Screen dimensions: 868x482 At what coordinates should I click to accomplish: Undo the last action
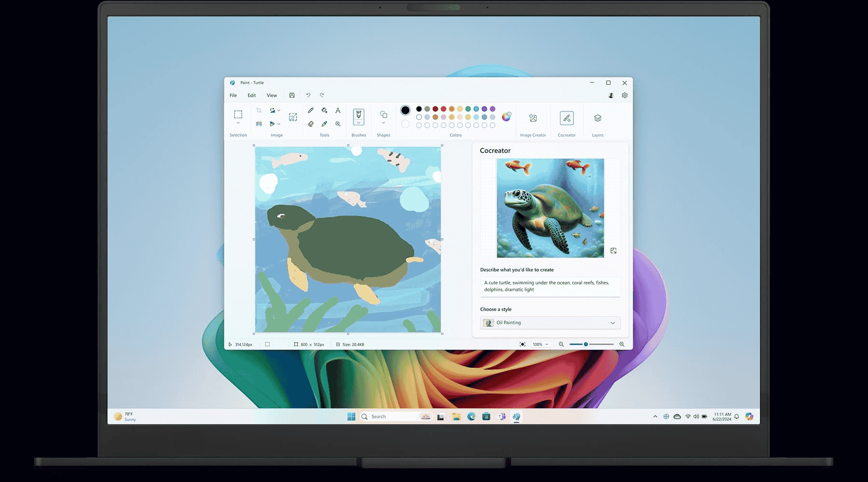(x=308, y=95)
